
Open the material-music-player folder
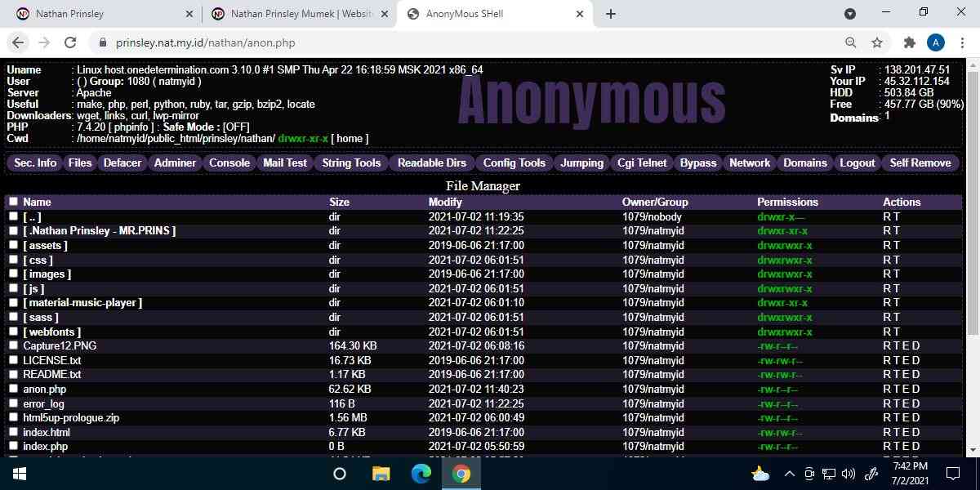pos(83,303)
